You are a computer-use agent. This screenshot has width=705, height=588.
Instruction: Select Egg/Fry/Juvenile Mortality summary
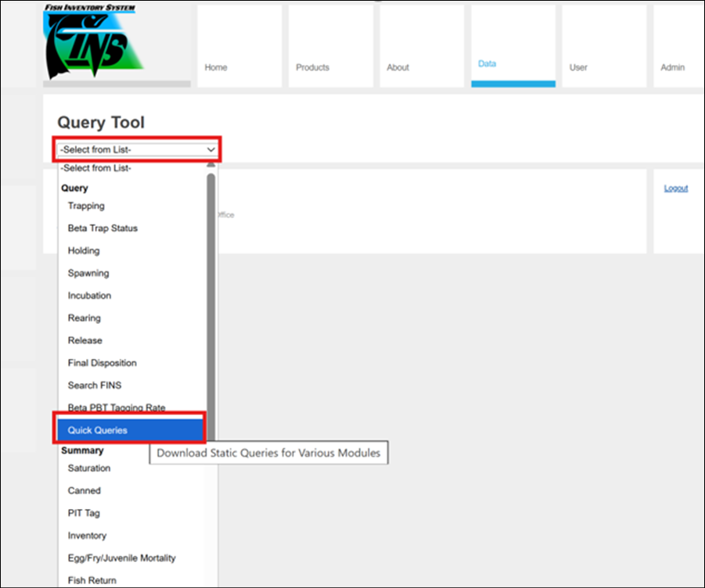click(x=121, y=558)
